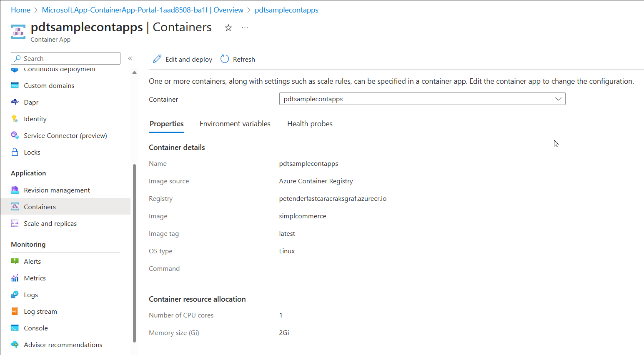The height and width of the screenshot is (355, 644).
Task: Navigate to Home via breadcrumb link
Action: click(x=20, y=10)
